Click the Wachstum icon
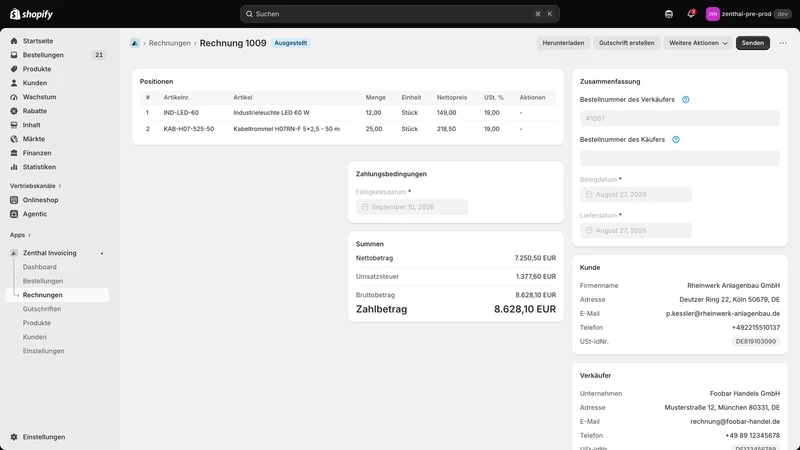This screenshot has height=450, width=800. 14,97
